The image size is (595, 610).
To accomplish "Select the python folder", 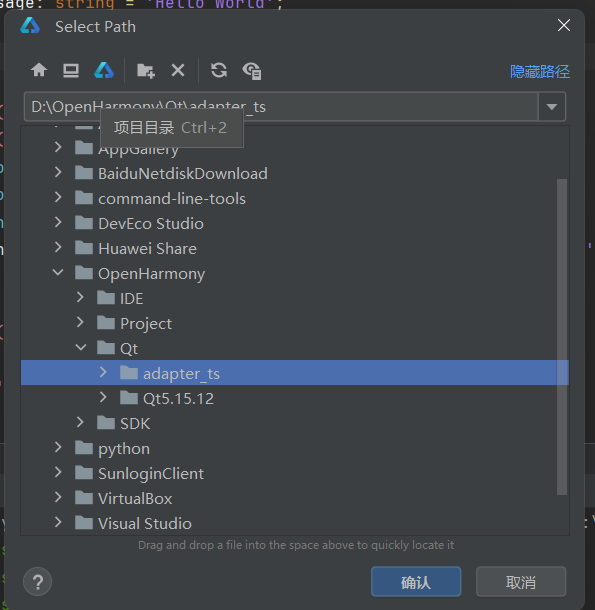I will point(124,449).
